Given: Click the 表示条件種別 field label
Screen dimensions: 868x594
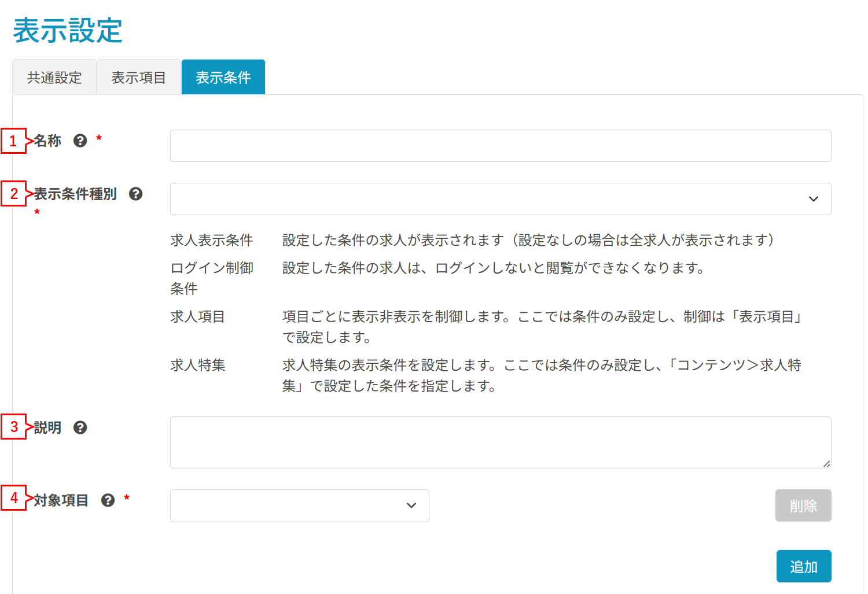Looking at the screenshot, I should point(75,194).
